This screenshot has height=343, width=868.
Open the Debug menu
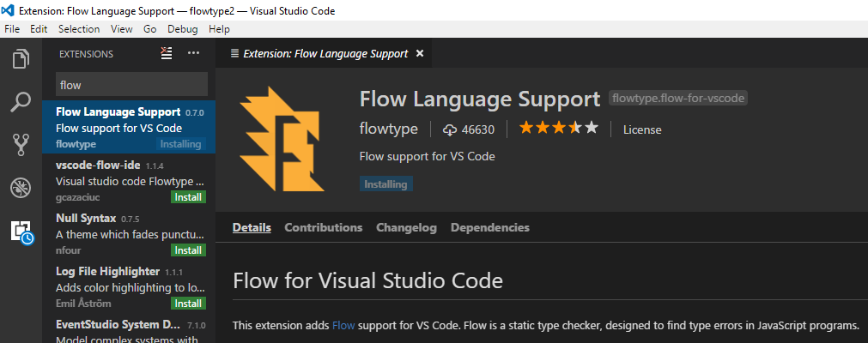[x=183, y=29]
